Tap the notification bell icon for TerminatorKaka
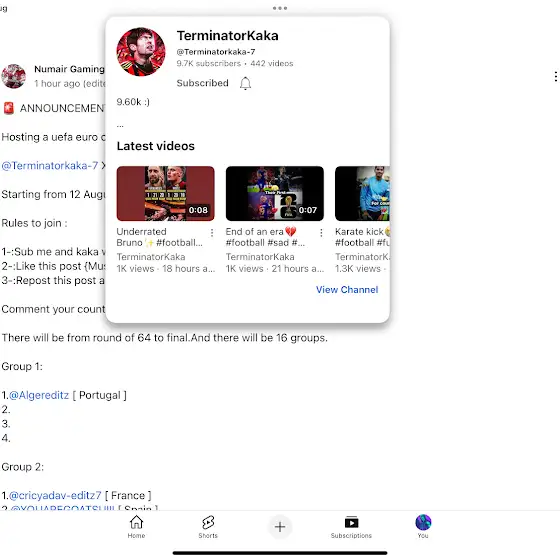This screenshot has height=560, width=560. pos(245,83)
